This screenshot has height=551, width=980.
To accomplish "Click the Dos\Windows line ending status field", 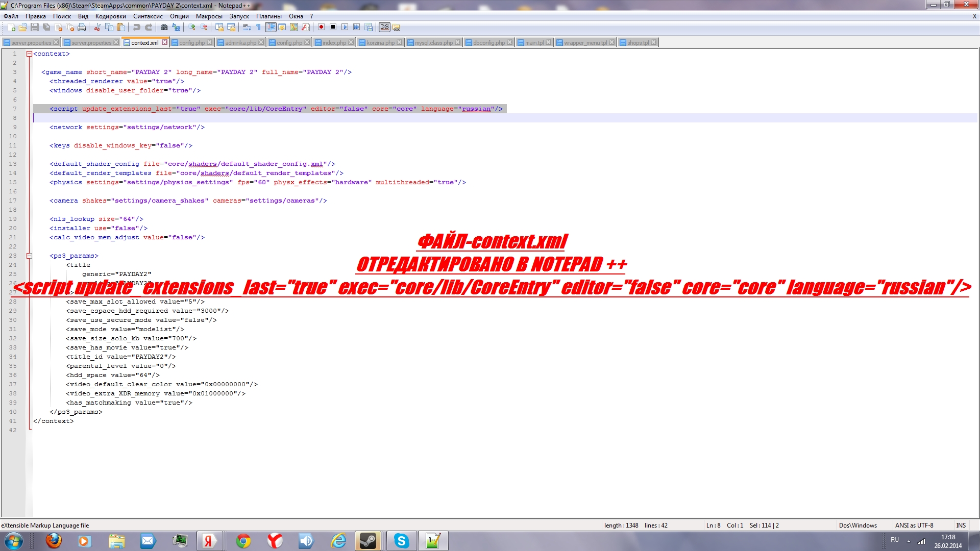I will pyautogui.click(x=857, y=525).
